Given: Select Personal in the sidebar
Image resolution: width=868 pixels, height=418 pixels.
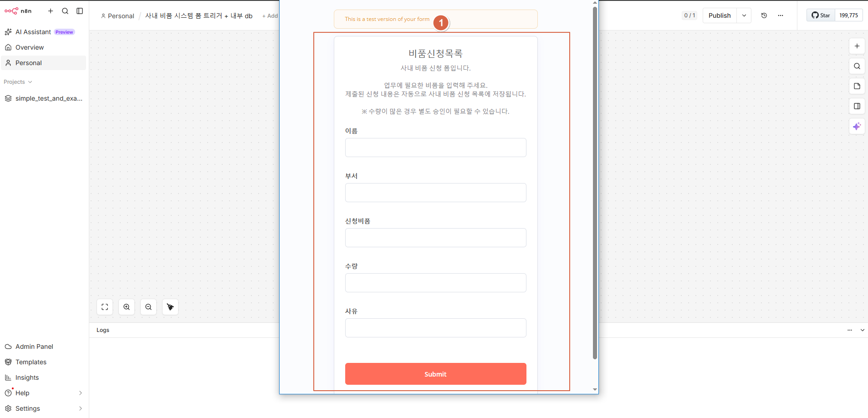Looking at the screenshot, I should coord(44,63).
